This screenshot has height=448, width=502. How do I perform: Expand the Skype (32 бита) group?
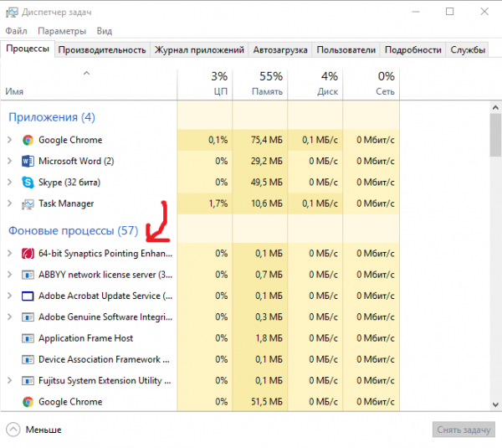(9, 182)
